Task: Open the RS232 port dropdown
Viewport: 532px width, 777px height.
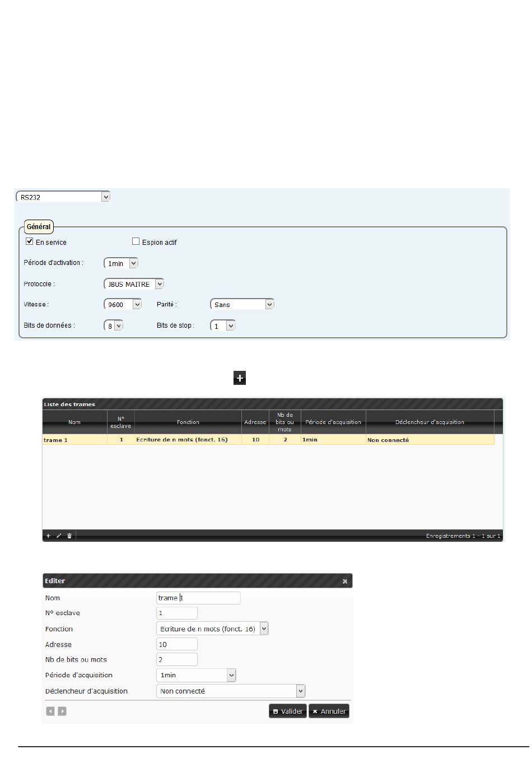Action: 105,197
